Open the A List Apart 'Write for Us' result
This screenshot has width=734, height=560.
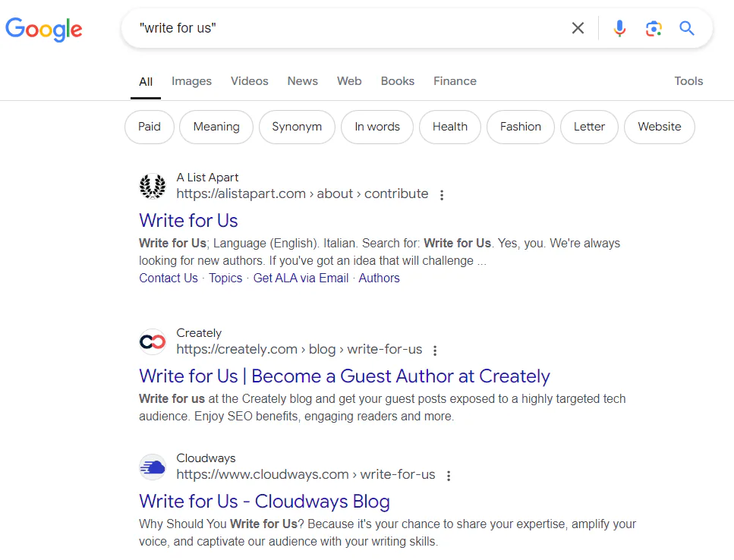click(x=188, y=220)
